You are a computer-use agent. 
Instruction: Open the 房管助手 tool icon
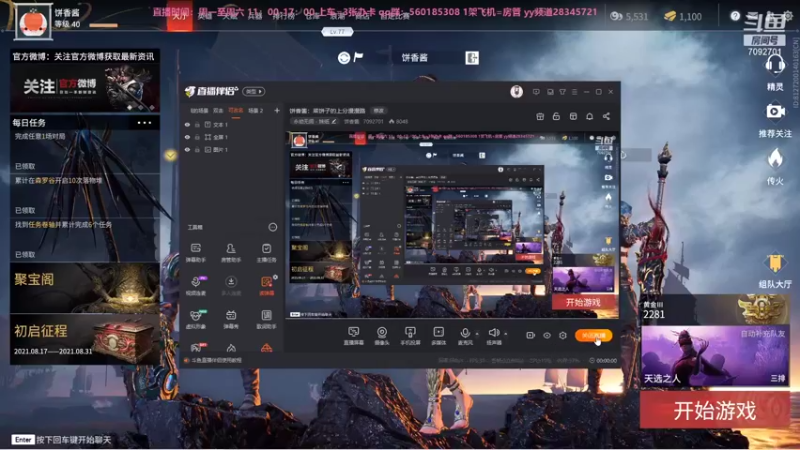pos(231,252)
